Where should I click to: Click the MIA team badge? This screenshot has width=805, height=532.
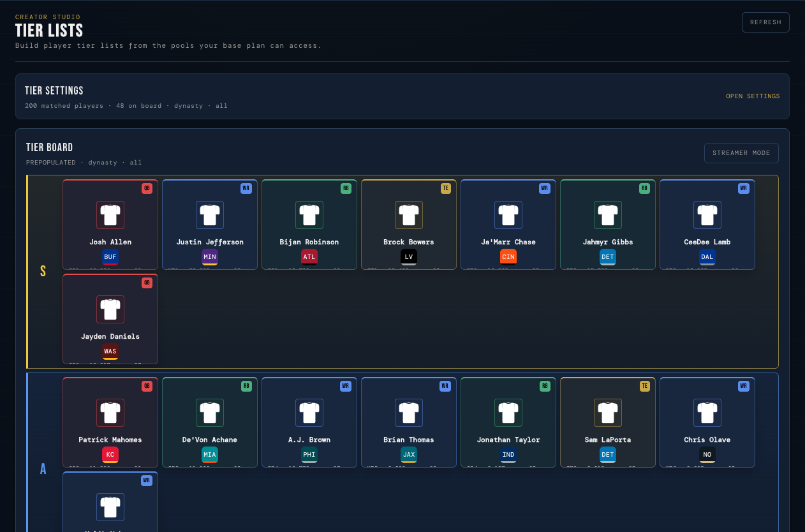(210, 455)
